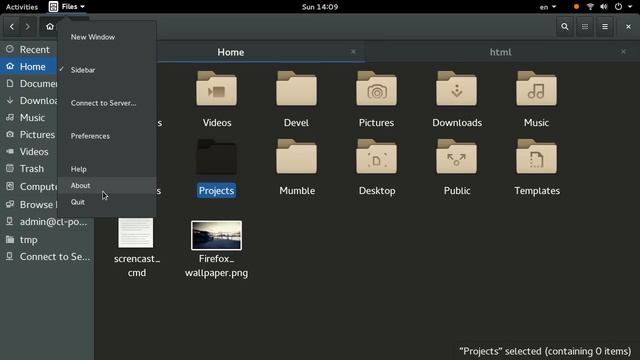Open the clock Sun 14:09 calendar
The height and width of the screenshot is (360, 640).
click(320, 7)
